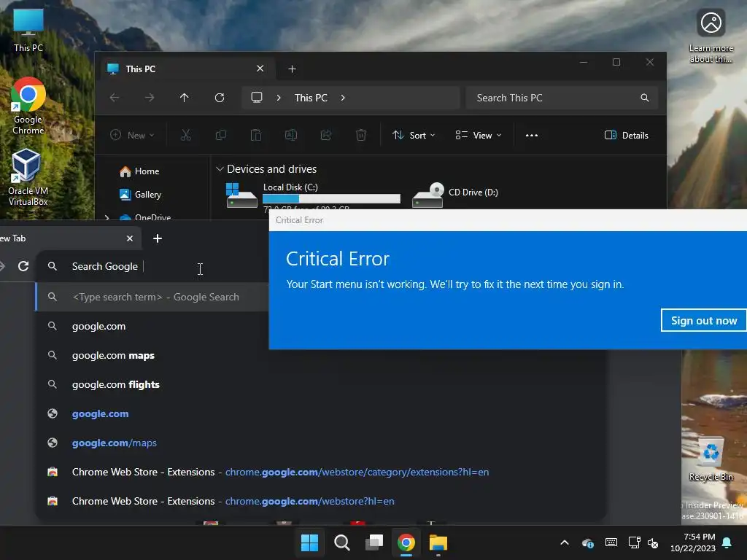
Task: Open the keyboard tray icon
Action: (x=611, y=542)
